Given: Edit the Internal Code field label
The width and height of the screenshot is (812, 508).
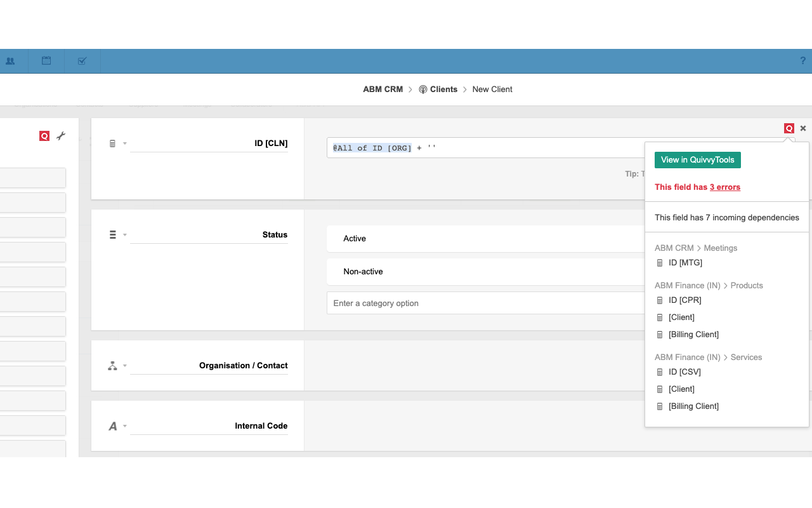Looking at the screenshot, I should [209, 426].
